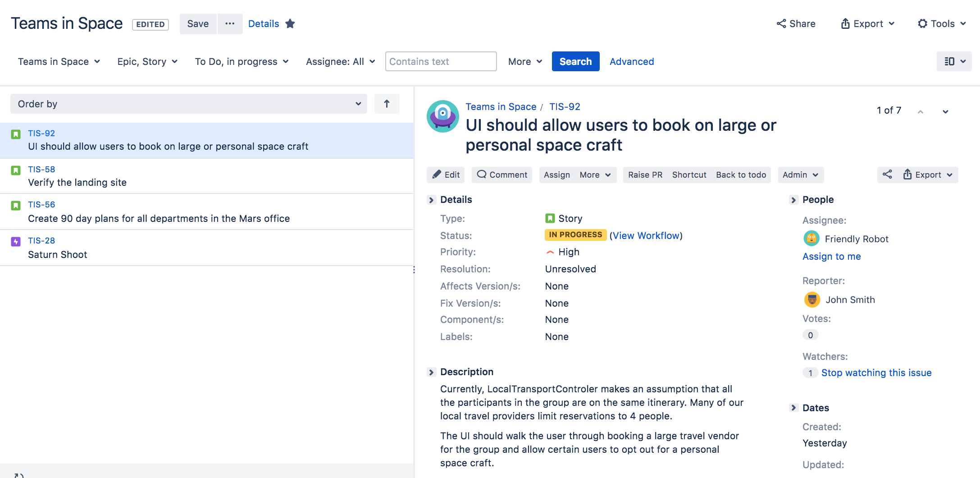Focus the Contains text search field
Viewport: 980px width, 478px height.
[441, 61]
